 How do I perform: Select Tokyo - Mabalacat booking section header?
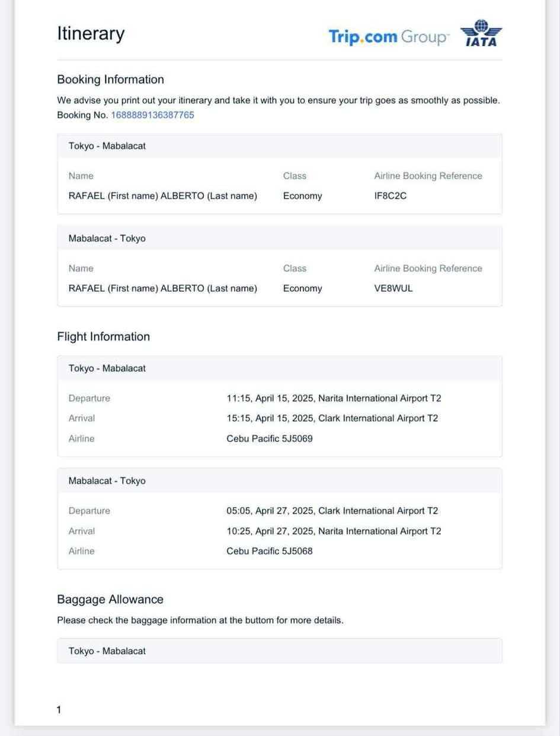coord(107,146)
